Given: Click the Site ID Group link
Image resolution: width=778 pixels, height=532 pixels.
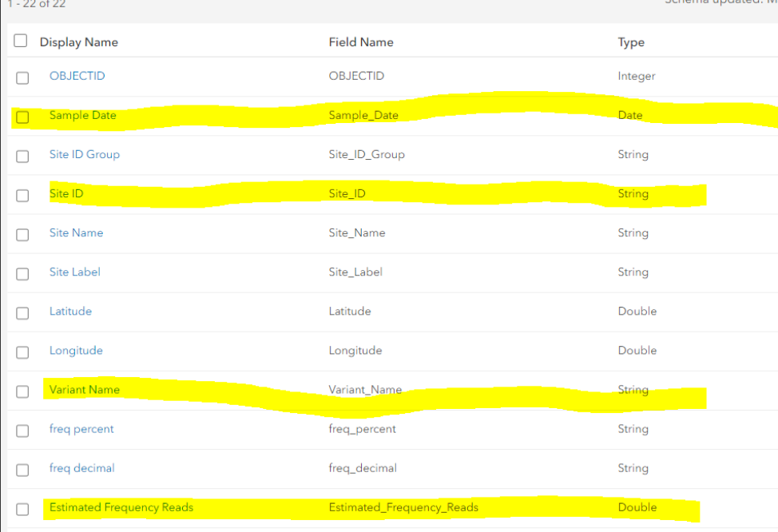Looking at the screenshot, I should (84, 154).
